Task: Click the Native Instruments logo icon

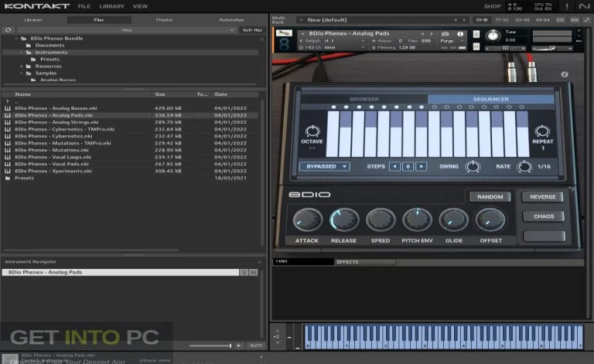Action: pyautogui.click(x=584, y=6)
